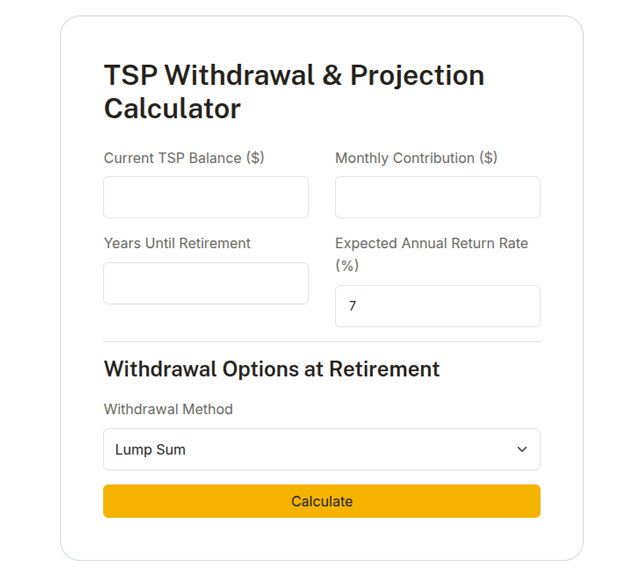Screen dimensions: 642x574
Task: Click the chevron arrow on Withdrawal Method
Action: tap(521, 449)
